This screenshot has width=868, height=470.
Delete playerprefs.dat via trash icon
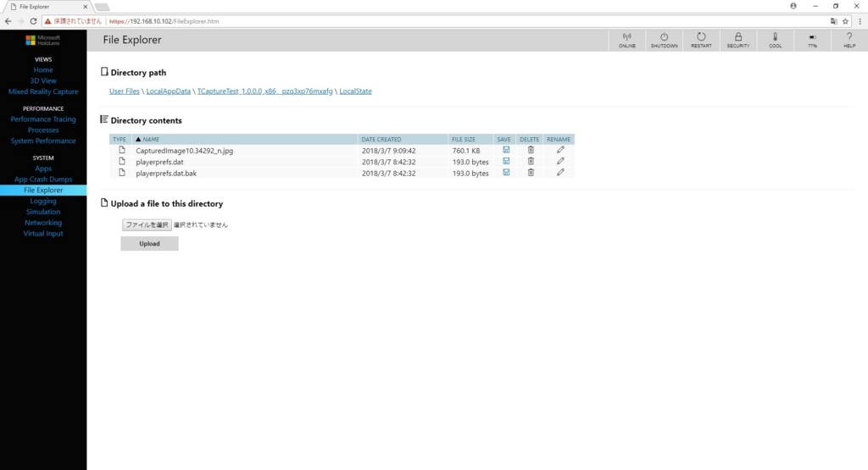pyautogui.click(x=531, y=161)
